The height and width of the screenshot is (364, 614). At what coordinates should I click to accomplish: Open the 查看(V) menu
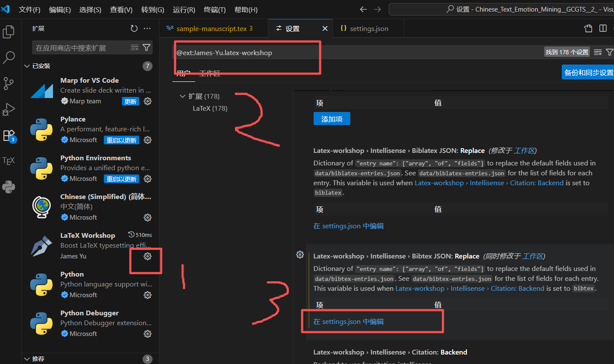tap(121, 9)
